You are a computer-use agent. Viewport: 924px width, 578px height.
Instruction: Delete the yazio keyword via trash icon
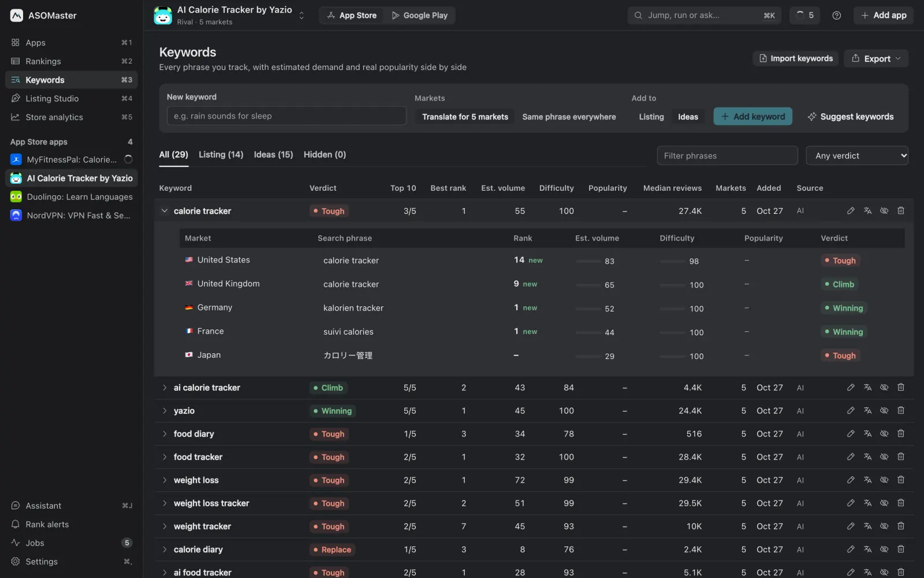pyautogui.click(x=901, y=411)
